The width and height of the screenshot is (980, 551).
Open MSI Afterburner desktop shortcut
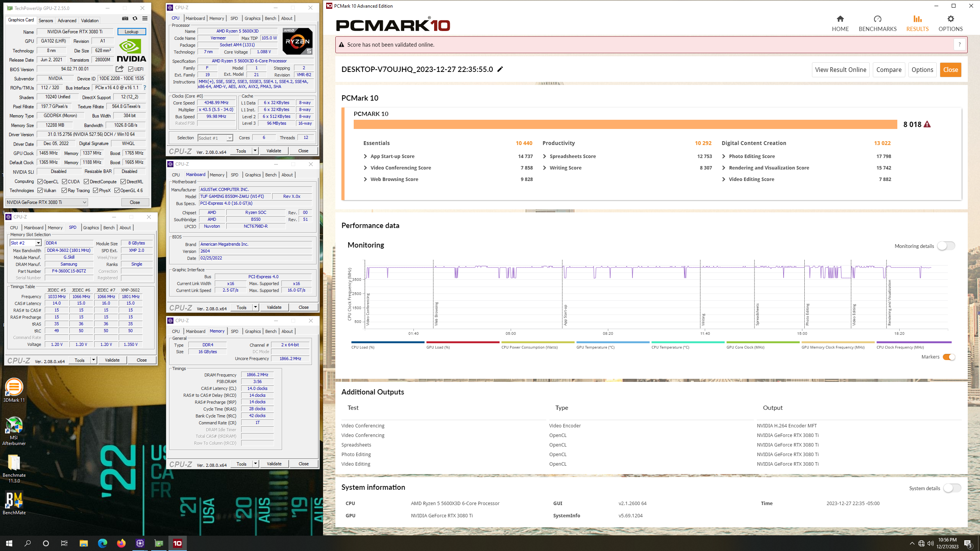pyautogui.click(x=14, y=431)
